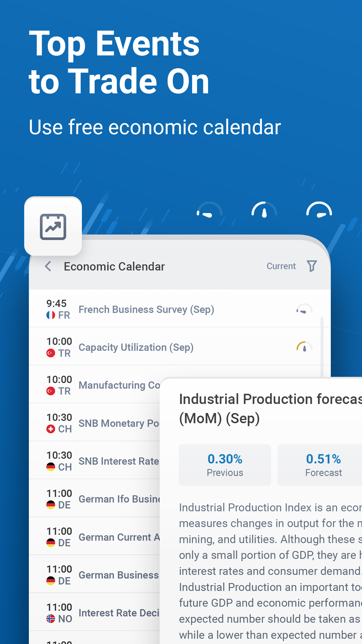362x644 pixels.
Task: Tap the 0.30% Previous value box
Action: click(x=225, y=465)
